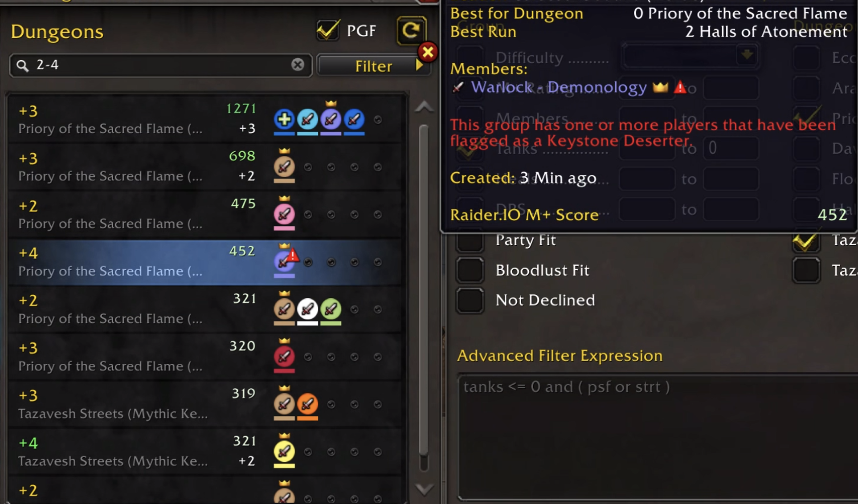Screen dimensions: 858x504
Task: Click the red X close icon
Action: click(428, 53)
